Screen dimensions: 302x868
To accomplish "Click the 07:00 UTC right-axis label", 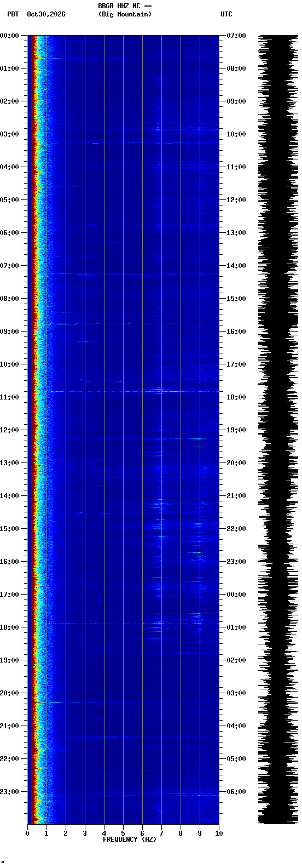I will tap(236, 36).
